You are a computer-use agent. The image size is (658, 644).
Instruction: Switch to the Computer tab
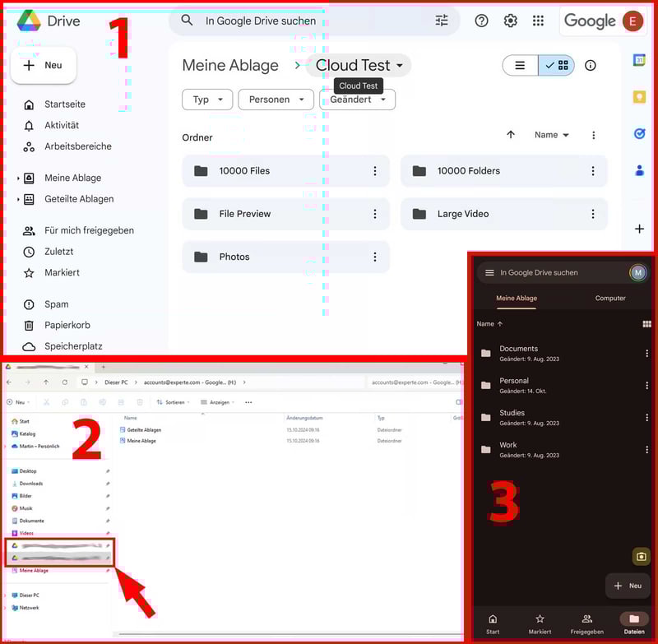click(x=610, y=298)
